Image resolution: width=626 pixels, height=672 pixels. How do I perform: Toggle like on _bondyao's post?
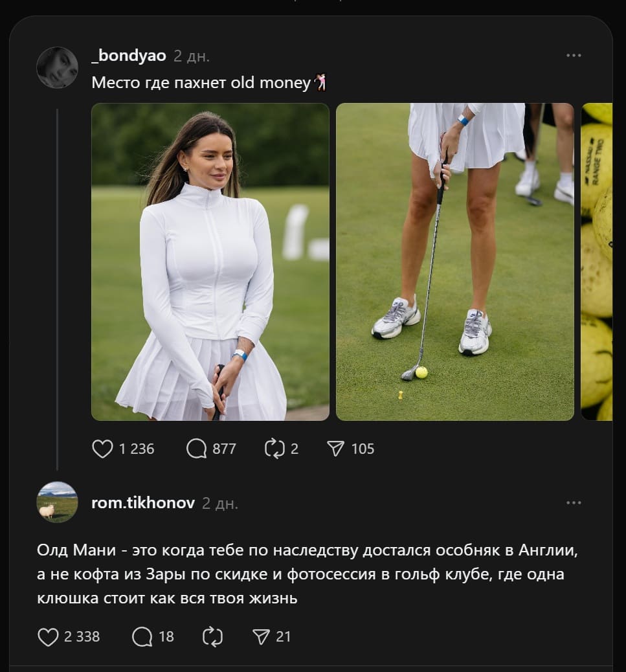[103, 448]
